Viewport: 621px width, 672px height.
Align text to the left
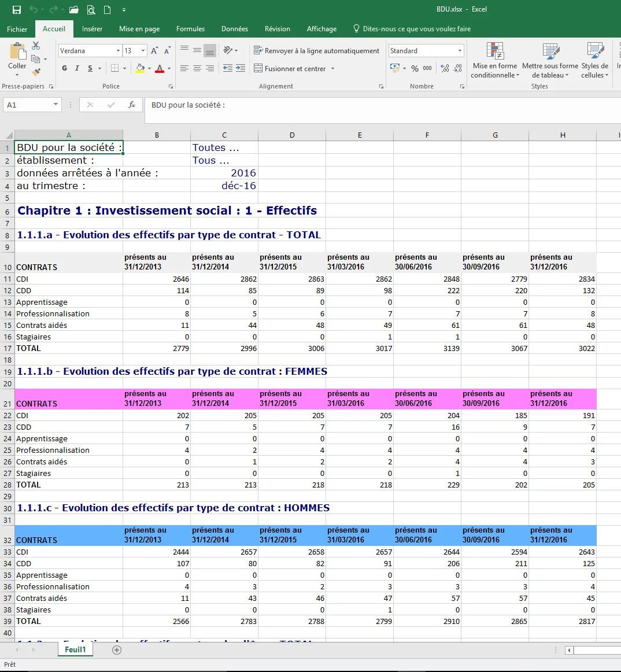(184, 68)
